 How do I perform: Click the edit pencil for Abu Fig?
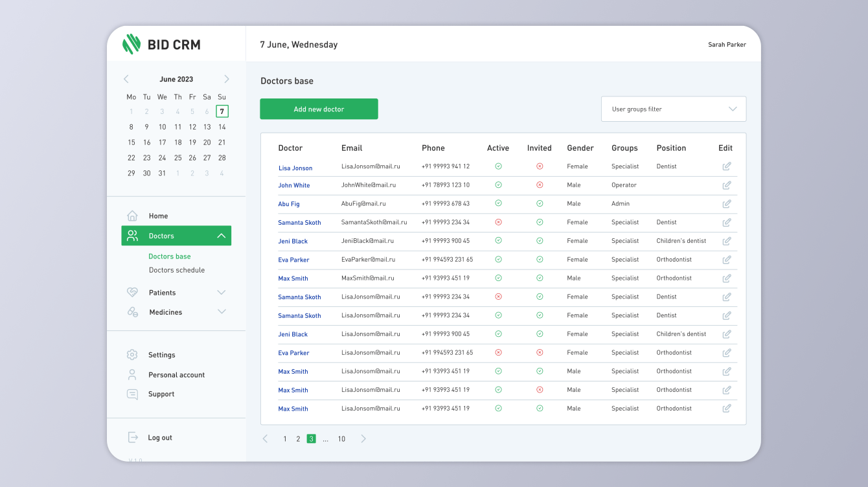click(727, 204)
